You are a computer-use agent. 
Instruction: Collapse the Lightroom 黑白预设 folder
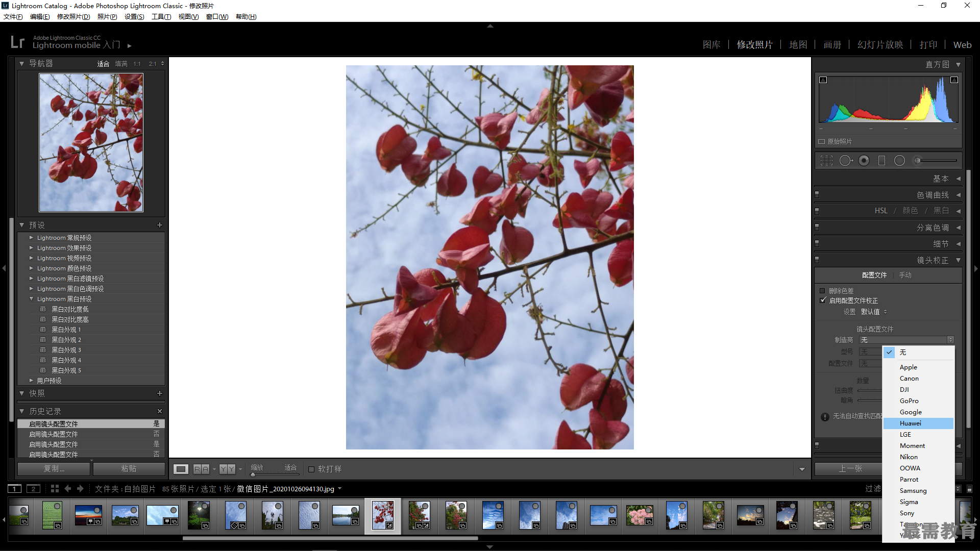pyautogui.click(x=31, y=299)
